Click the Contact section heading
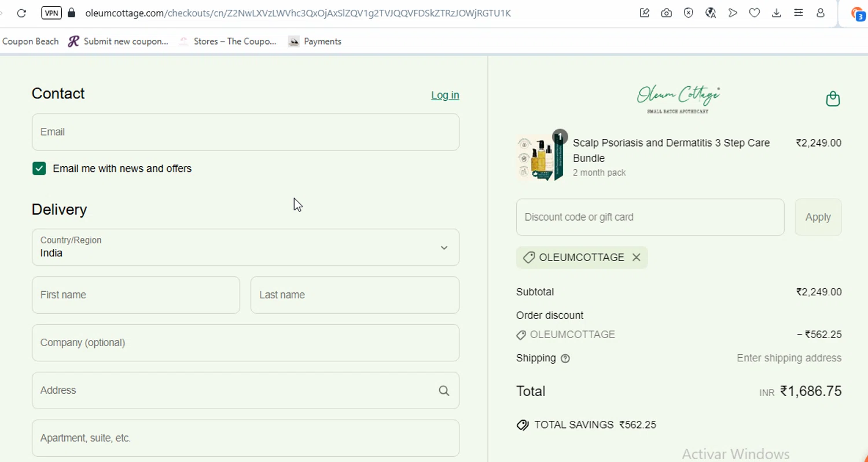 (x=58, y=94)
